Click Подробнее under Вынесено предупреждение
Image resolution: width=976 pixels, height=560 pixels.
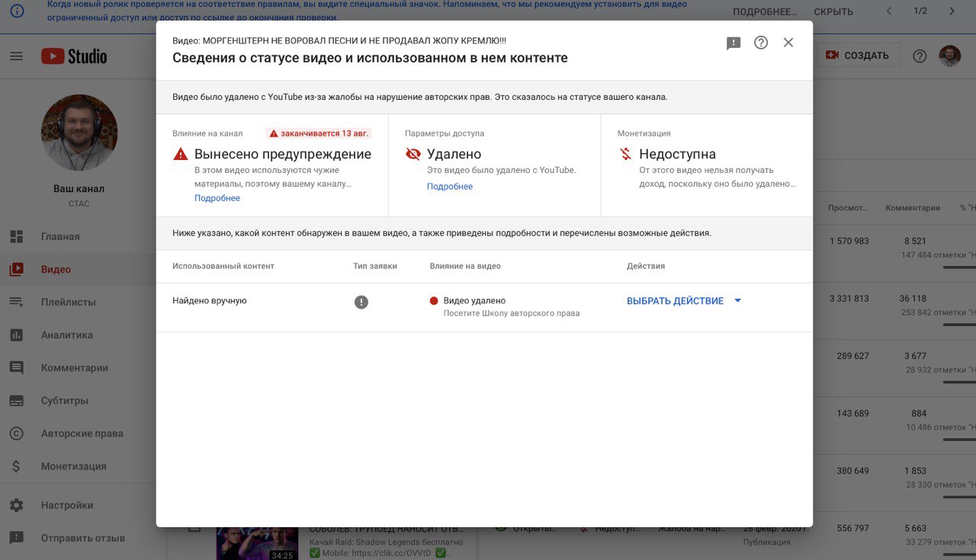coord(217,198)
